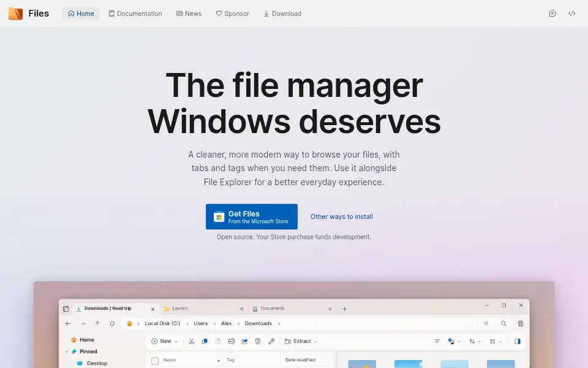Select Home in the Files sidebar

[x=86, y=340]
